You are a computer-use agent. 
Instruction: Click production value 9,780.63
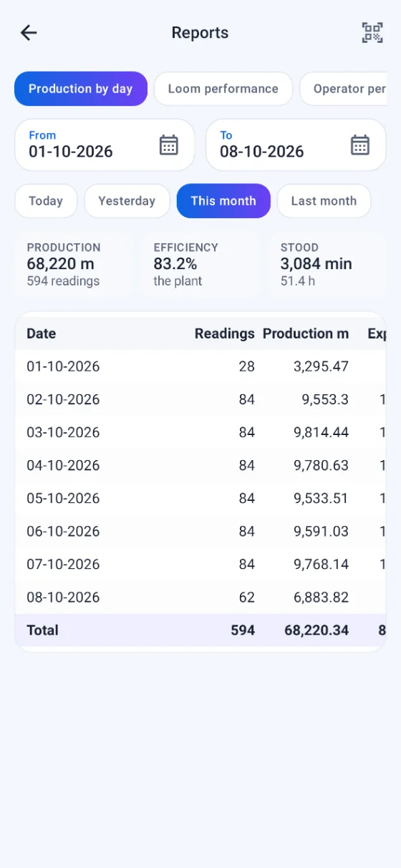click(321, 465)
